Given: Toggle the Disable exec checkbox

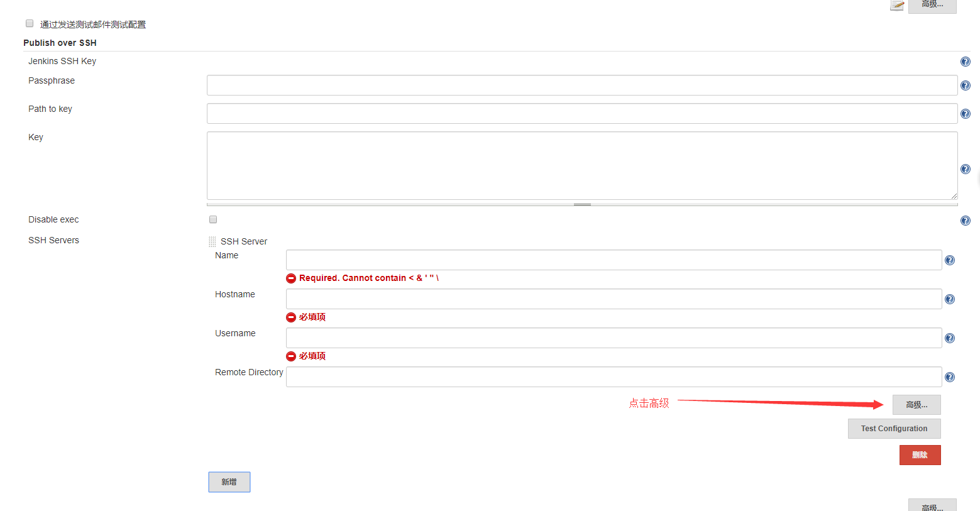Looking at the screenshot, I should pyautogui.click(x=212, y=219).
